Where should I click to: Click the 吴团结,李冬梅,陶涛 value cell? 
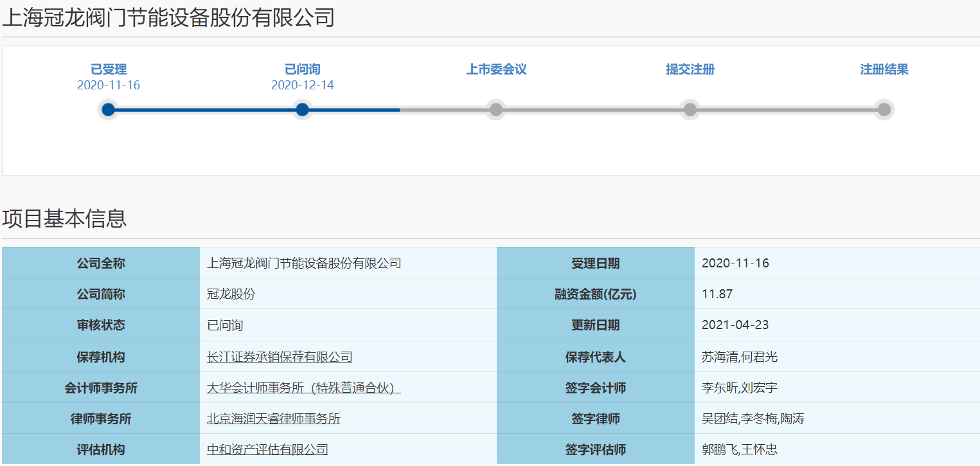(x=837, y=418)
